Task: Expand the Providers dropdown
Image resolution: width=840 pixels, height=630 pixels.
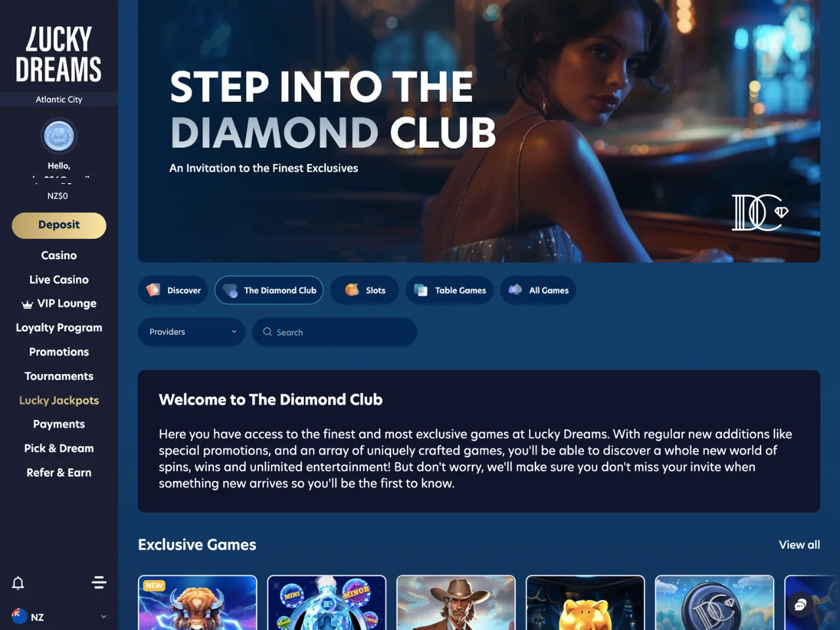Action: tap(192, 332)
